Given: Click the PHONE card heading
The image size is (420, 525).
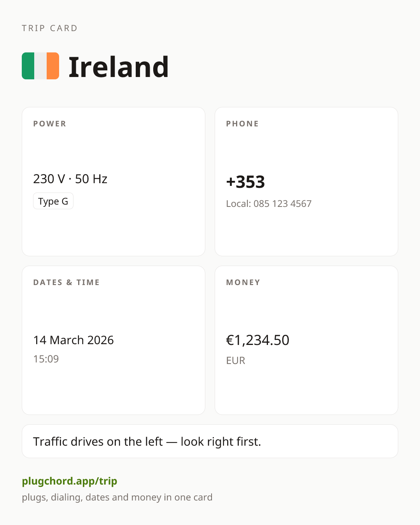Looking at the screenshot, I should coord(243,124).
